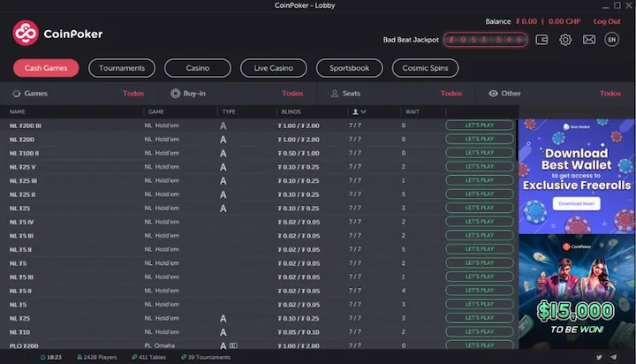Viewport: 636px width, 364px height.
Task: Go to the Sportsbook tab
Action: click(349, 68)
